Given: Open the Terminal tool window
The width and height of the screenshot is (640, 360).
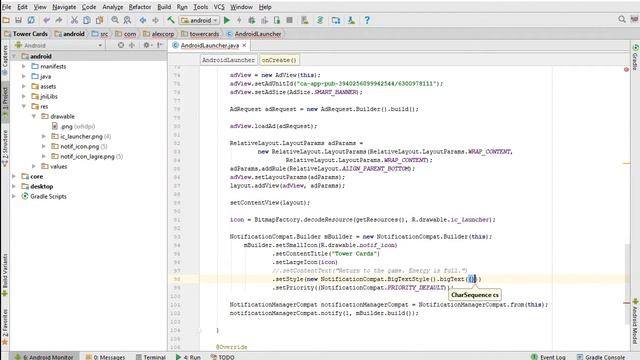Looking at the screenshot, I should (x=151, y=357).
